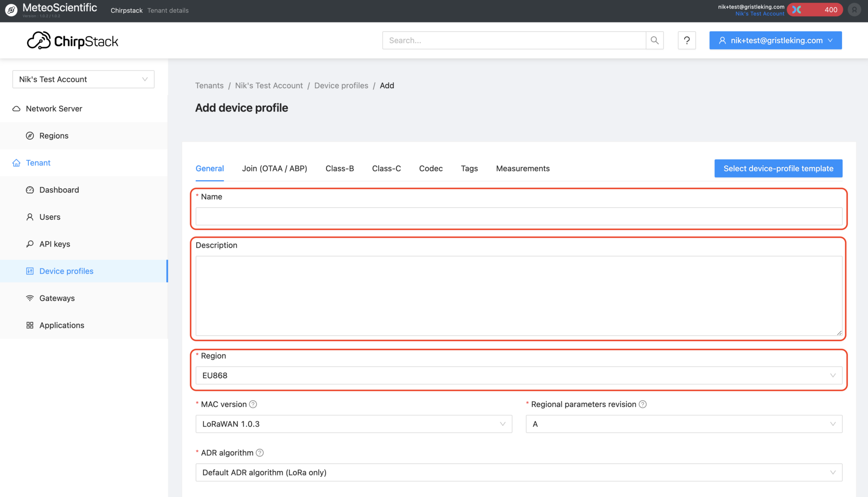Open API keys via its key icon
Screen dimensions: 868x497
click(x=30, y=244)
